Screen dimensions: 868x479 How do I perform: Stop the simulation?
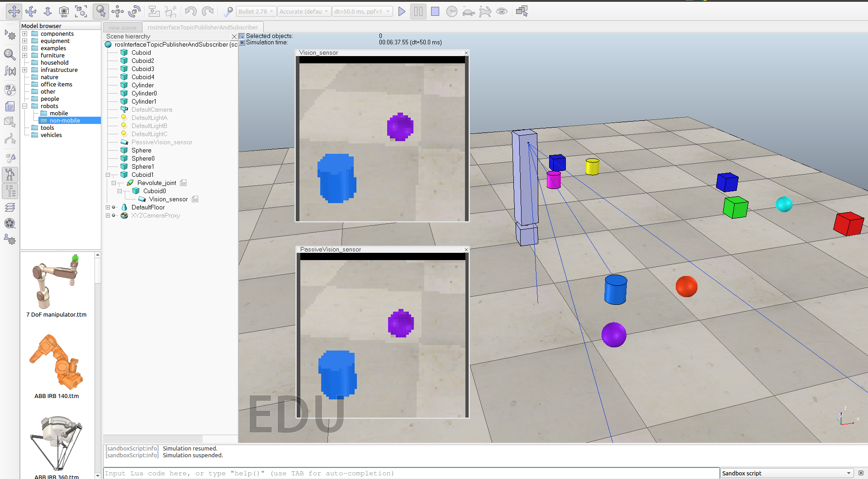pyautogui.click(x=435, y=11)
